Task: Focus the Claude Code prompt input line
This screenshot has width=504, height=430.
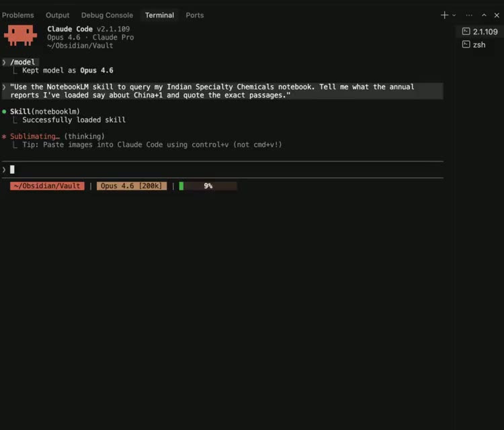Action: pos(202,169)
